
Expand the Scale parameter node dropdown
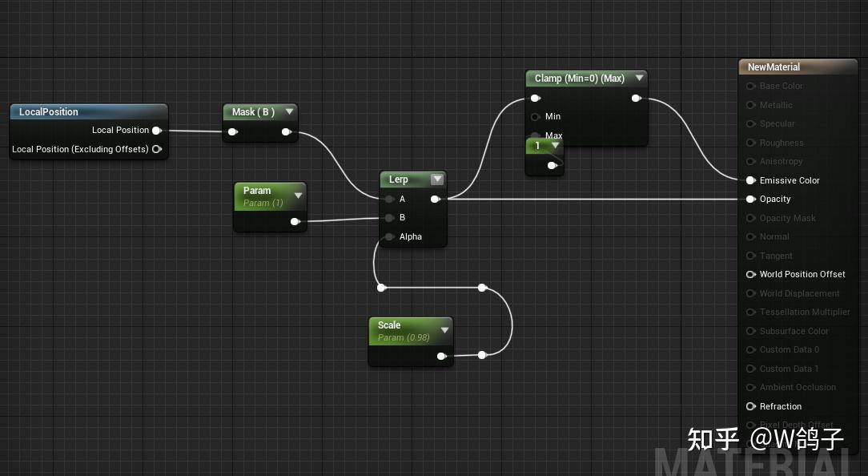click(445, 329)
